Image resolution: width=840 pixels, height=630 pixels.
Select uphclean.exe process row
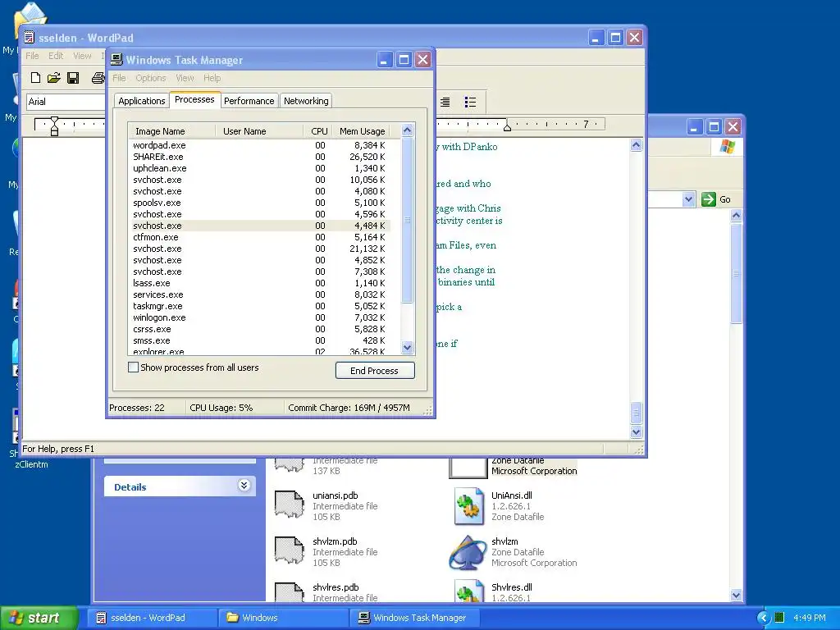pos(259,168)
